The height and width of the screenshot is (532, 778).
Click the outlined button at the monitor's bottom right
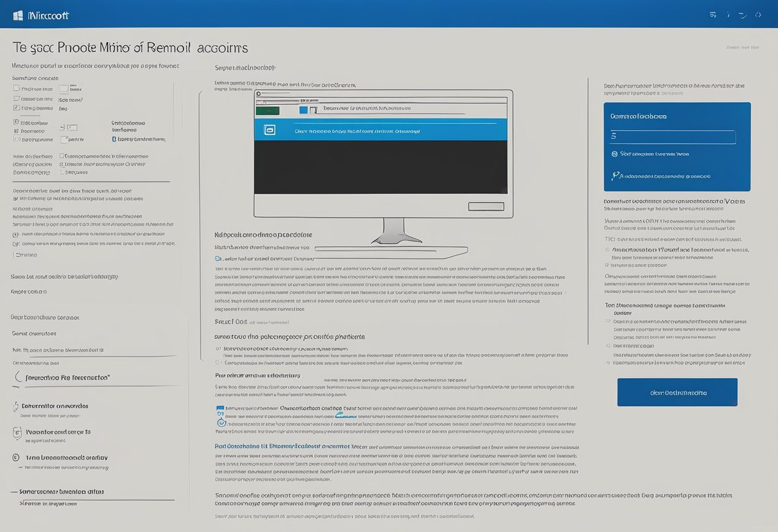point(486,207)
